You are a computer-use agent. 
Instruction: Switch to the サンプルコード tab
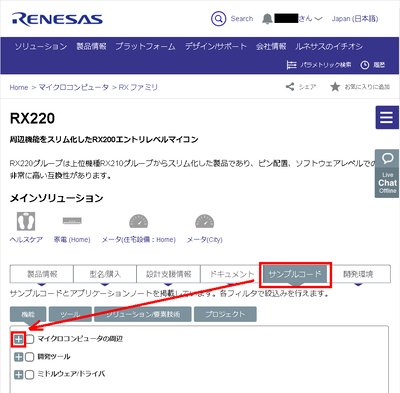295,274
